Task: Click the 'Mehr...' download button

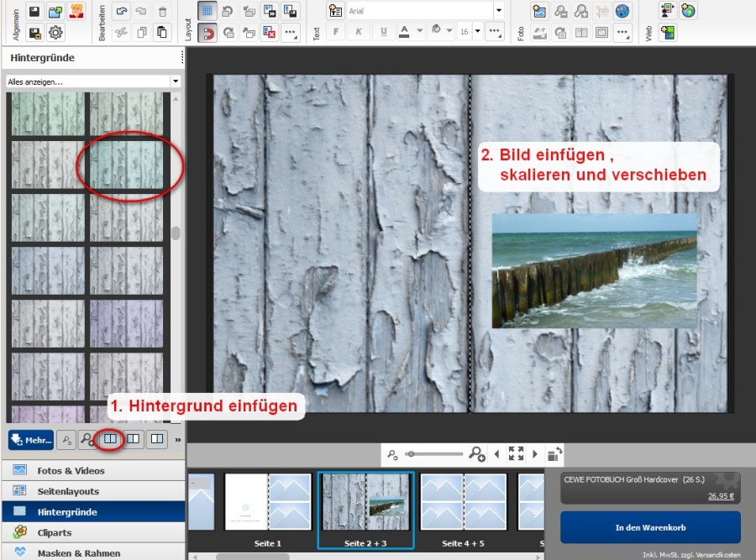Action: click(x=31, y=438)
